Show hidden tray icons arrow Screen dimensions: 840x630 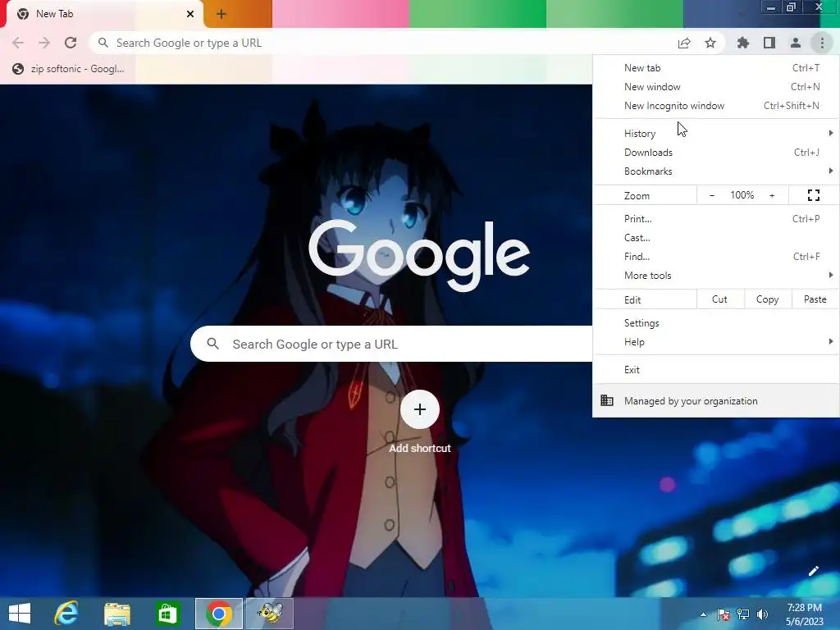[x=703, y=614]
